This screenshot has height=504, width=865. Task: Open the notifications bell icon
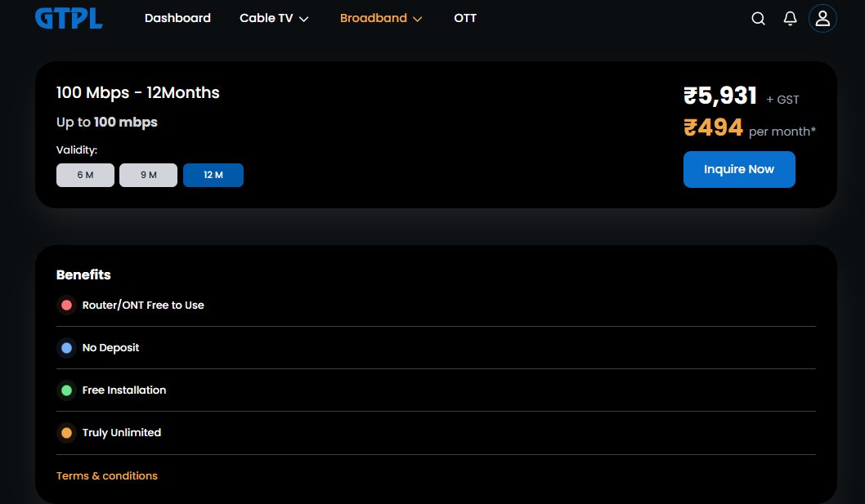[790, 18]
